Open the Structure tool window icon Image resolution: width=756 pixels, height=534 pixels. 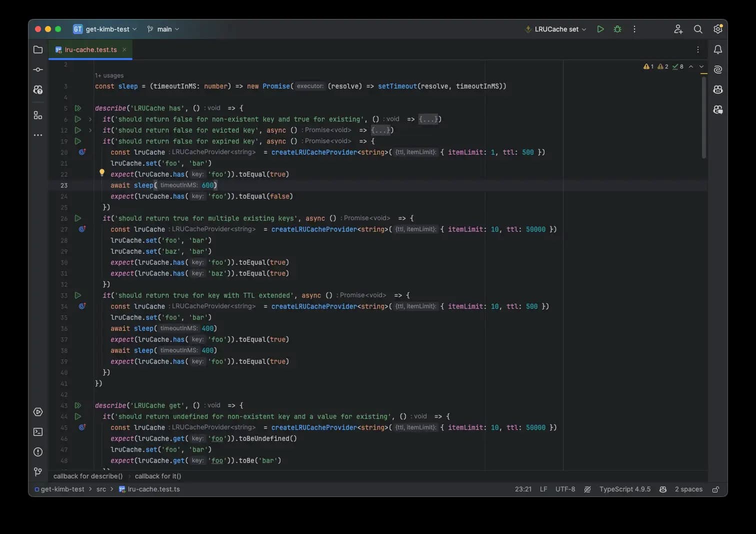(x=38, y=115)
